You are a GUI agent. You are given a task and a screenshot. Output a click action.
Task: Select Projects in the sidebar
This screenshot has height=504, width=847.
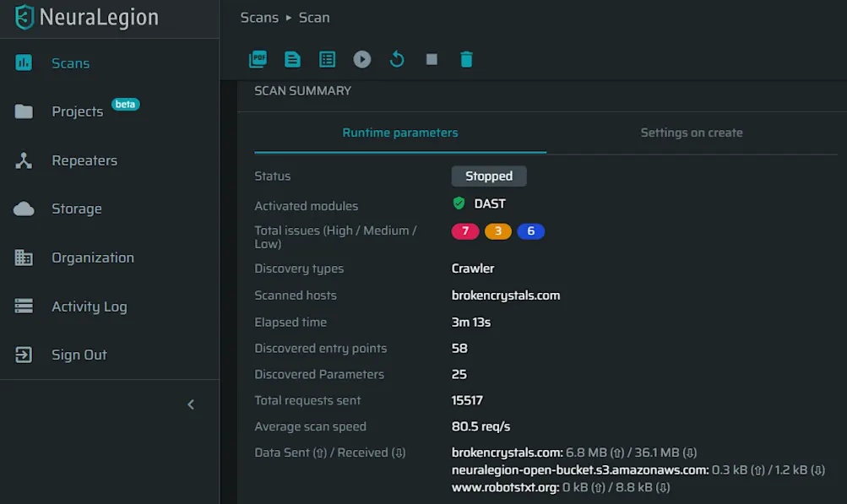click(77, 111)
